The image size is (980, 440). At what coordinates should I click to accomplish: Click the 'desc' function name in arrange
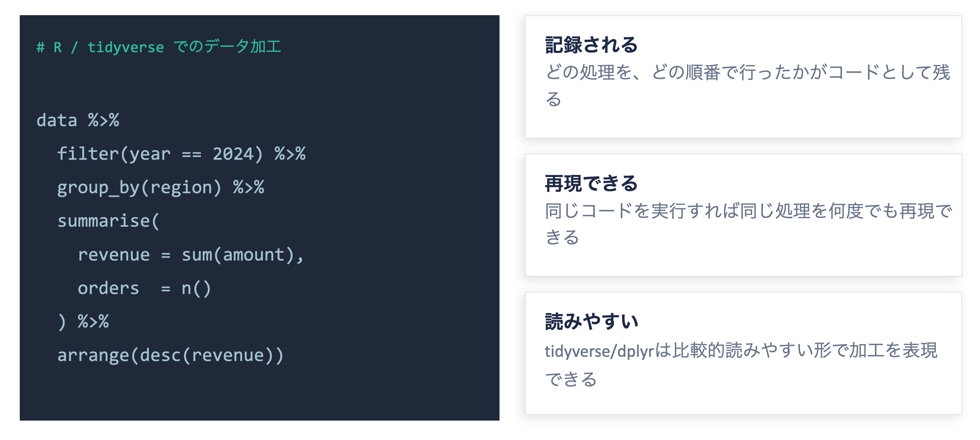click(160, 355)
